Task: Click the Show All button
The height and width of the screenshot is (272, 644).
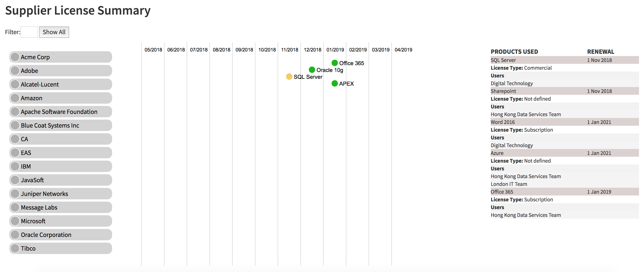Action: [54, 32]
